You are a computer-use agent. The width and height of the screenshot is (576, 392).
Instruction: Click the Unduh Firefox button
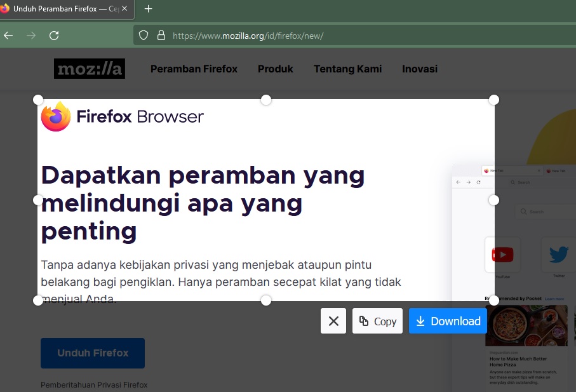[x=93, y=353]
